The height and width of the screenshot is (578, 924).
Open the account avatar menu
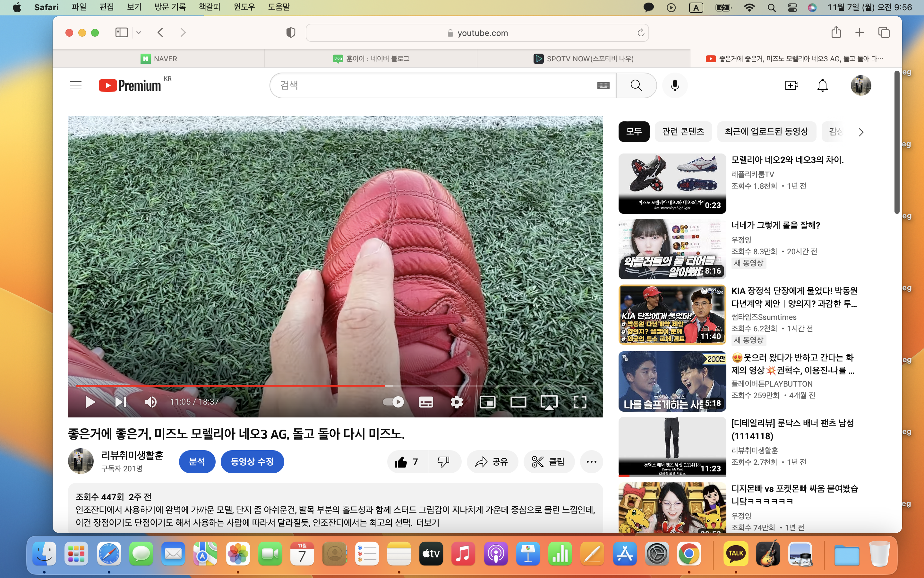(860, 85)
